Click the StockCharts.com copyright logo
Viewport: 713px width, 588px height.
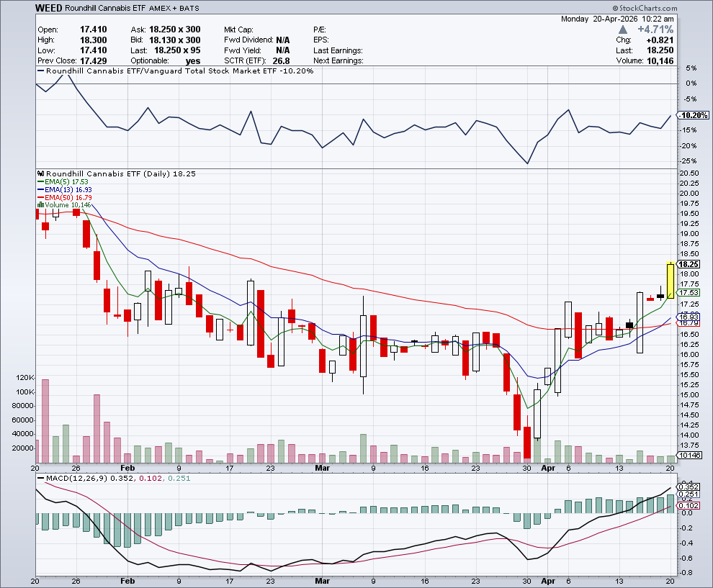(640, 9)
